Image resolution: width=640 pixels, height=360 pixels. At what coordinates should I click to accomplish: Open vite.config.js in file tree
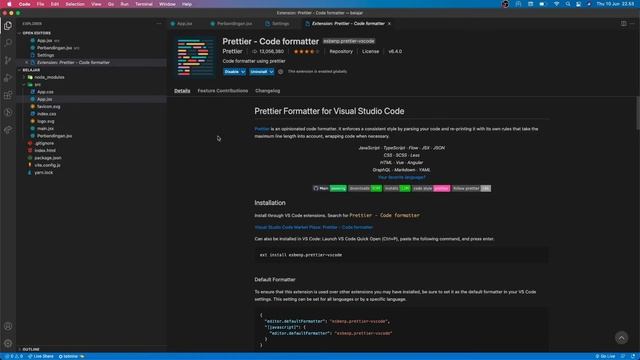47,165
